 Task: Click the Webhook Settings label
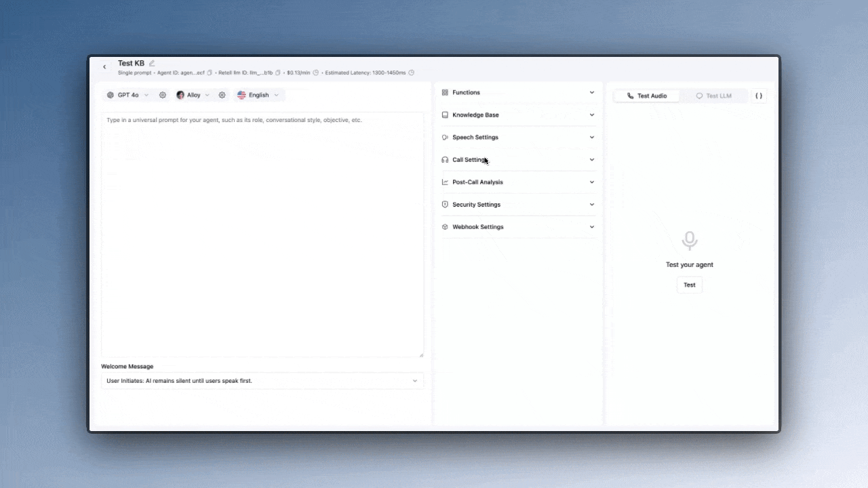478,226
